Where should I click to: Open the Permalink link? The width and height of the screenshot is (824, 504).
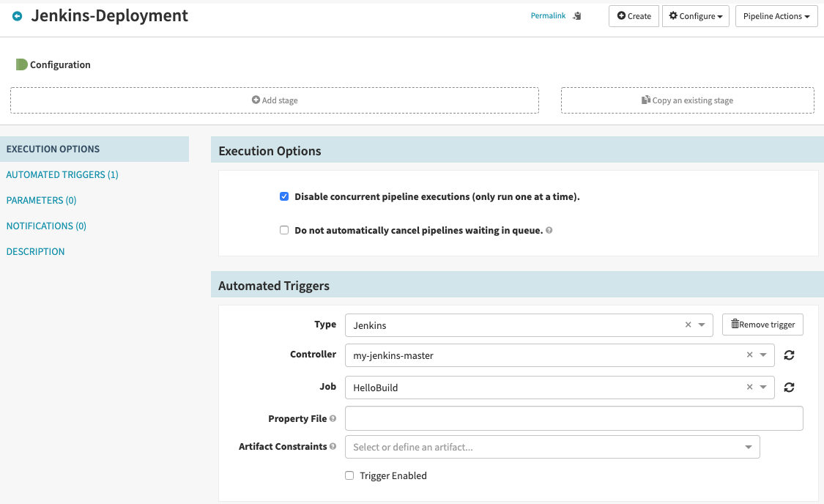click(548, 16)
